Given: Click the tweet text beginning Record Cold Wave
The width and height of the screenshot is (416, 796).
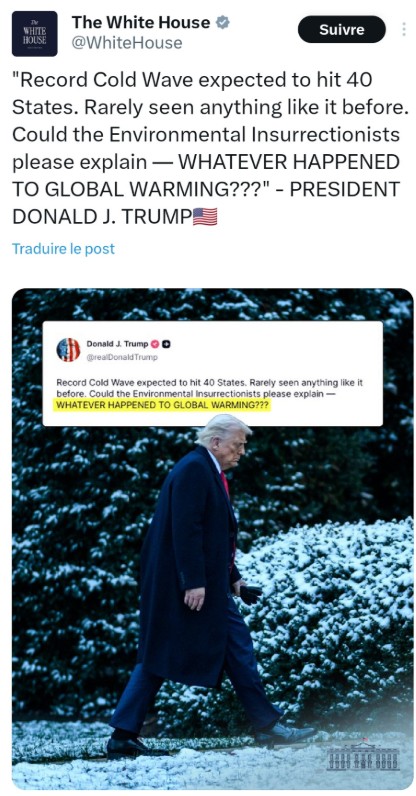Looking at the screenshot, I should click(210, 149).
